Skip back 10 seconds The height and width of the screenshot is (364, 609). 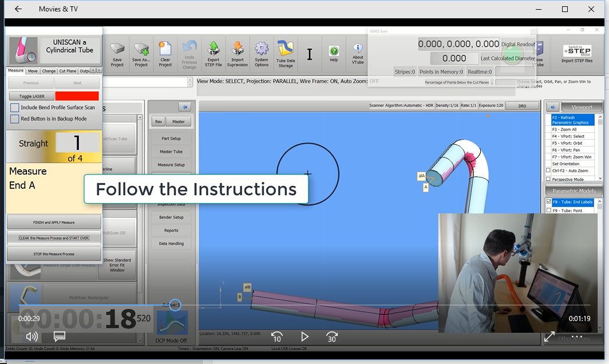[276, 337]
